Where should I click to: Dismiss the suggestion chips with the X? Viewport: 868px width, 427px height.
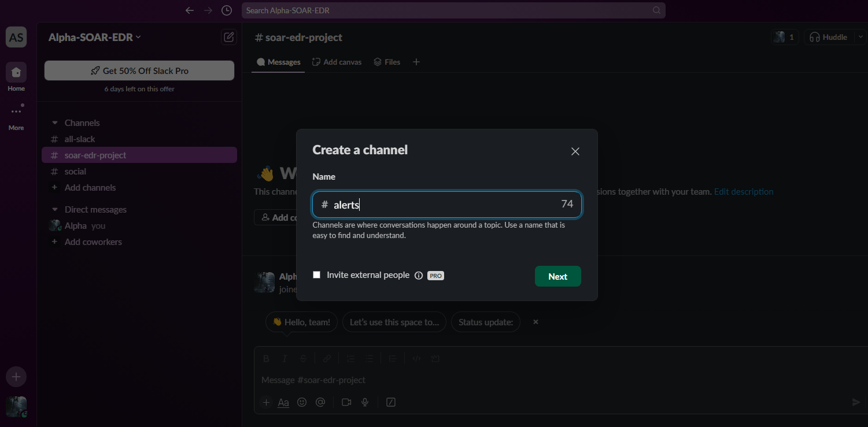pos(535,322)
